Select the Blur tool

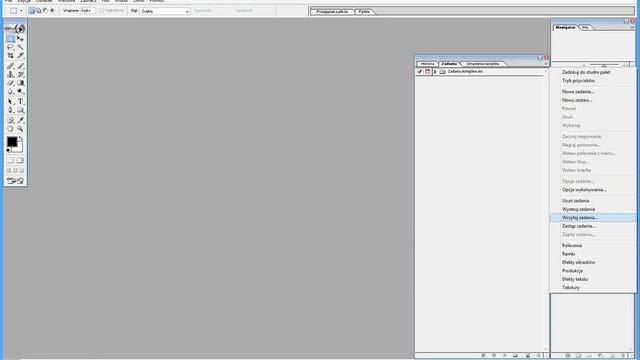[x=11, y=91]
